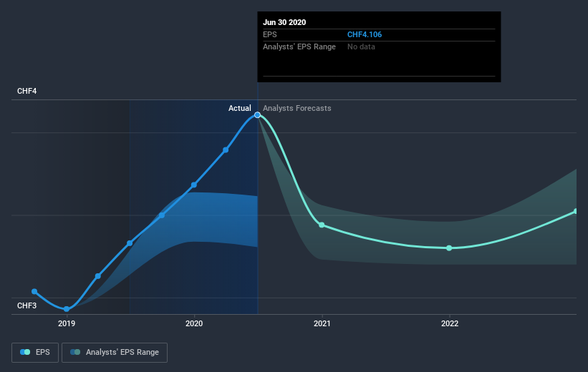Click the CHF3 y-axis label

click(x=27, y=305)
